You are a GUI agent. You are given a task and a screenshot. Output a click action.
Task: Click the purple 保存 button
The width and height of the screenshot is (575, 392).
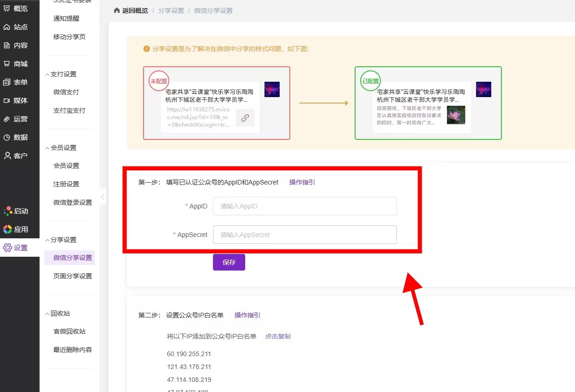pos(229,262)
